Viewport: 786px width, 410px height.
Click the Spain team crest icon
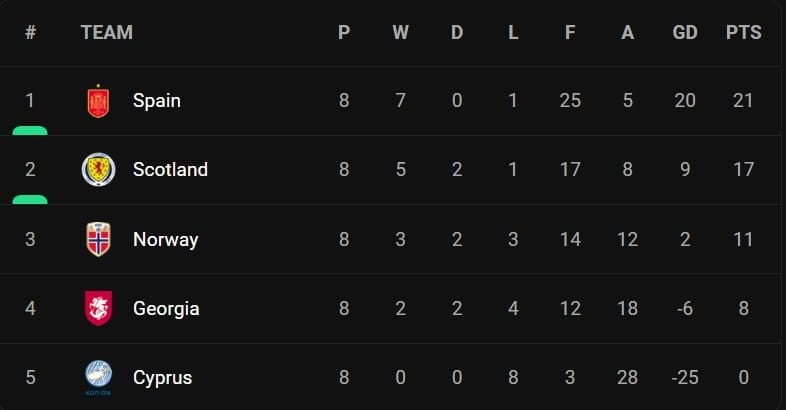pos(98,101)
